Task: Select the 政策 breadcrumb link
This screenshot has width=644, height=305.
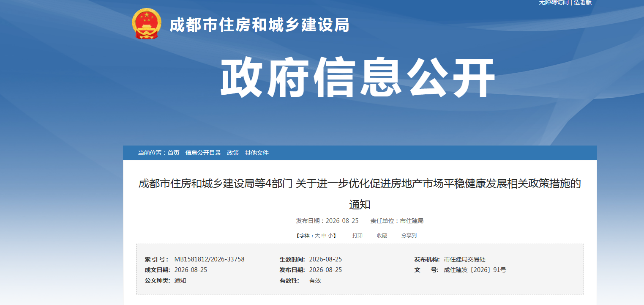Action: tap(233, 153)
